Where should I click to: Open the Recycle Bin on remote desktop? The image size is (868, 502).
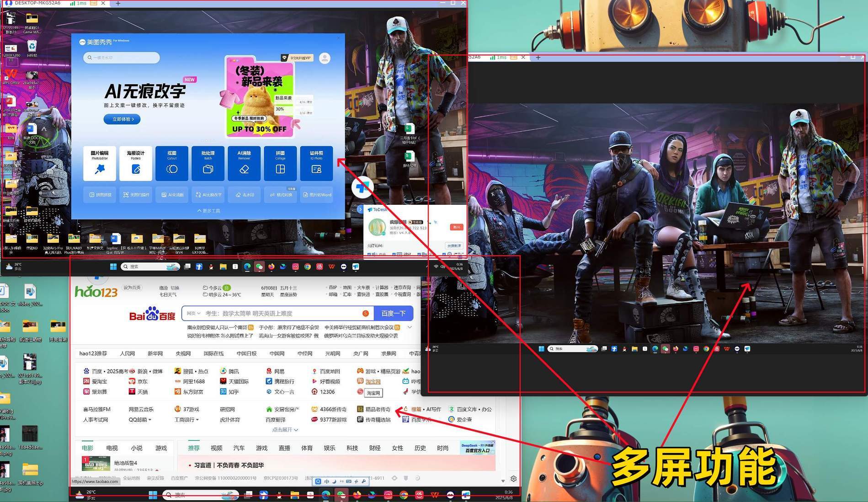coord(32,48)
